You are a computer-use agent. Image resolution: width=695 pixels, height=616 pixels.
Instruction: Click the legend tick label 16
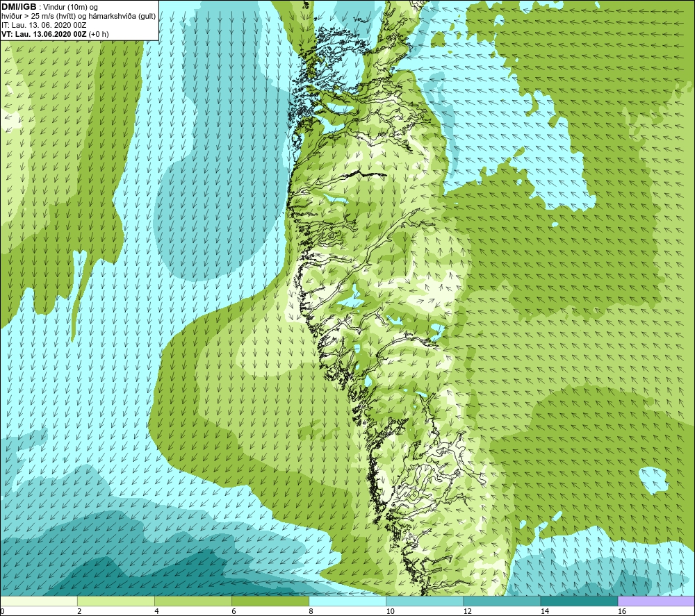(x=621, y=611)
